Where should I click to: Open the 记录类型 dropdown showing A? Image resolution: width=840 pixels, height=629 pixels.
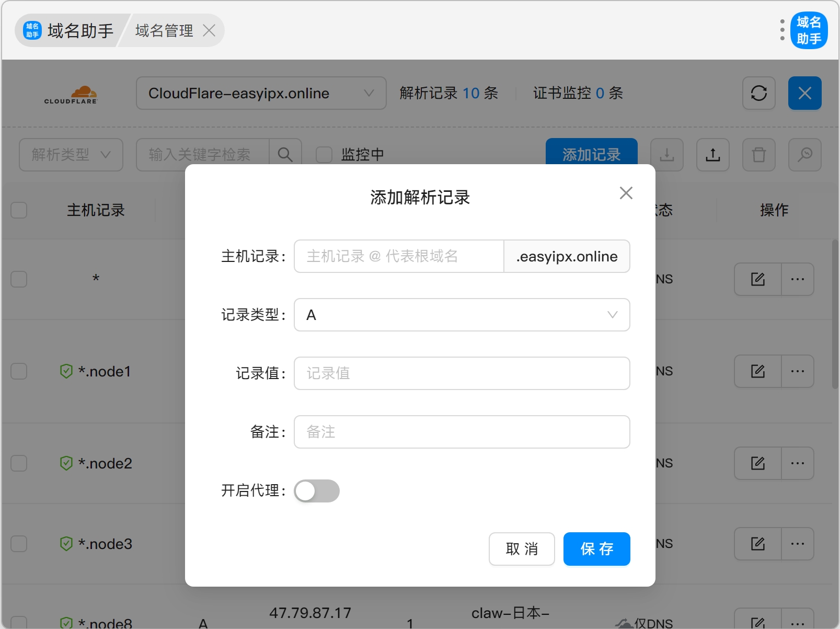(462, 315)
